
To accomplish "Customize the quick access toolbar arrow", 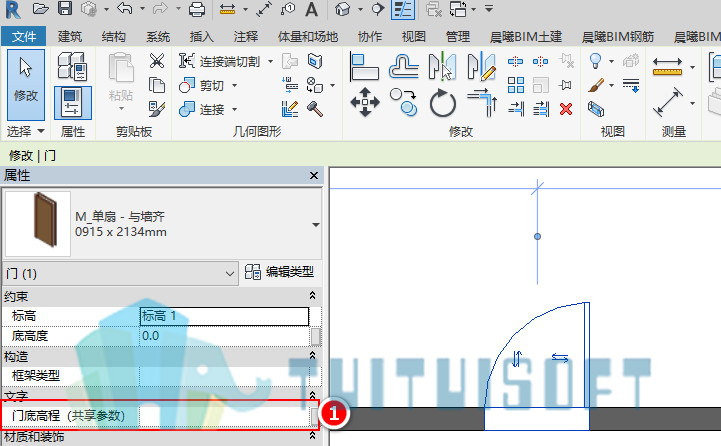I will click(489, 9).
